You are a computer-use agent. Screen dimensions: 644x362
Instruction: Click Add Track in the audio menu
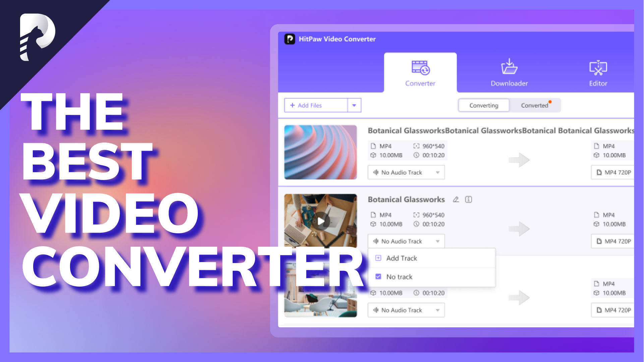point(401,258)
